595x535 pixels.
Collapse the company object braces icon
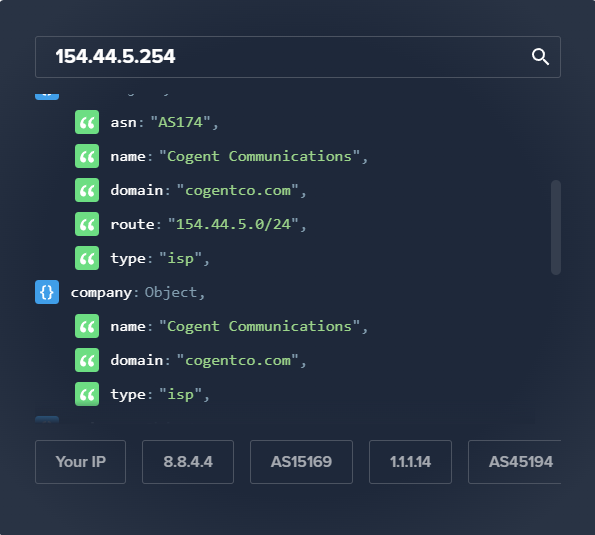click(x=47, y=292)
